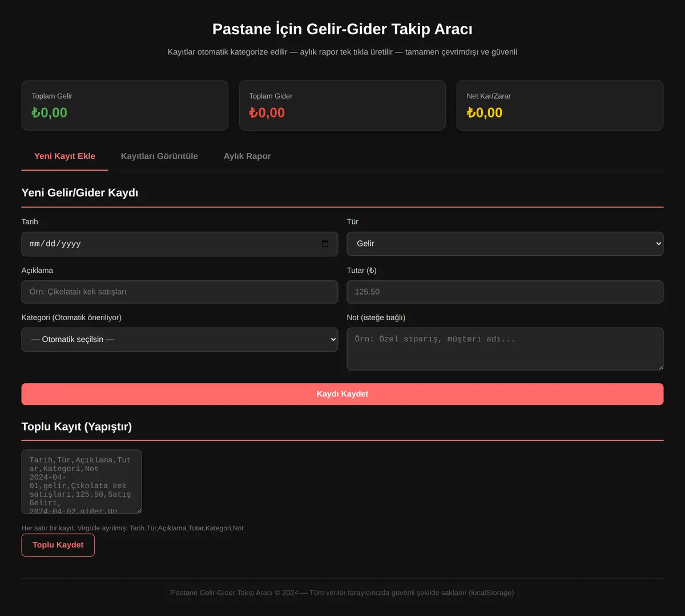Click the footer copyright text
Image resolution: width=685 pixels, height=616 pixels.
pos(342,593)
